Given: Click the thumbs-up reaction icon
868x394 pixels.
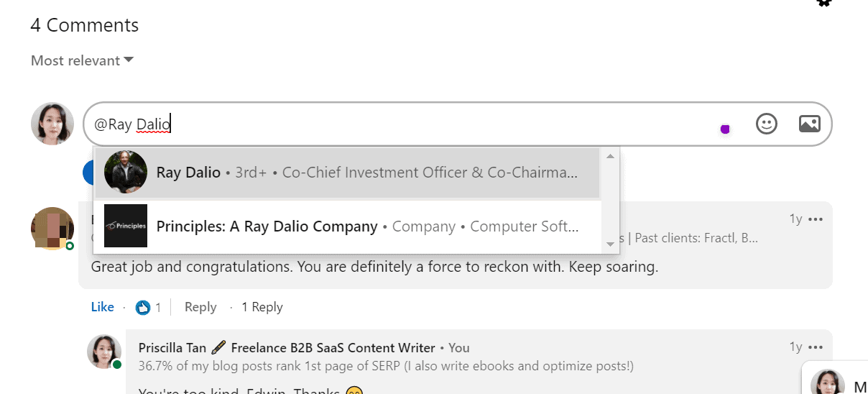Looking at the screenshot, I should (143, 307).
